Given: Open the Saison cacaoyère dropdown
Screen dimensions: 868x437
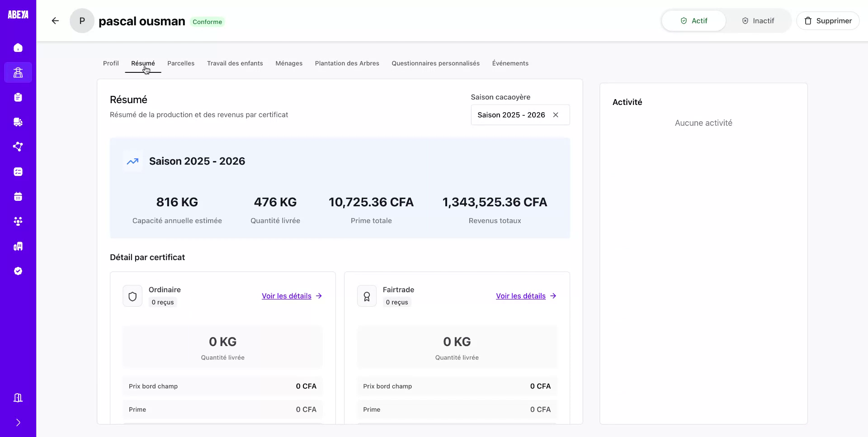Looking at the screenshot, I should point(511,115).
